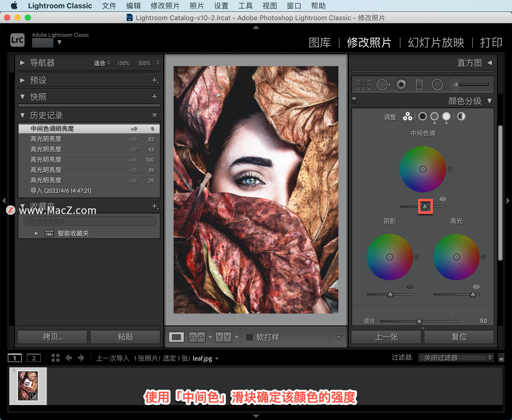Toggle the filter lock switch icon
The image size is (512, 420).
pos(501,358)
